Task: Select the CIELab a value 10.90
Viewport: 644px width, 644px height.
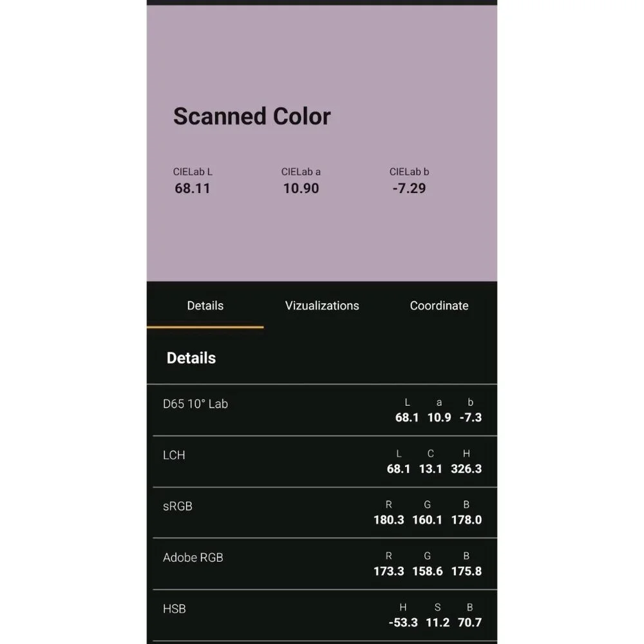Action: tap(301, 189)
